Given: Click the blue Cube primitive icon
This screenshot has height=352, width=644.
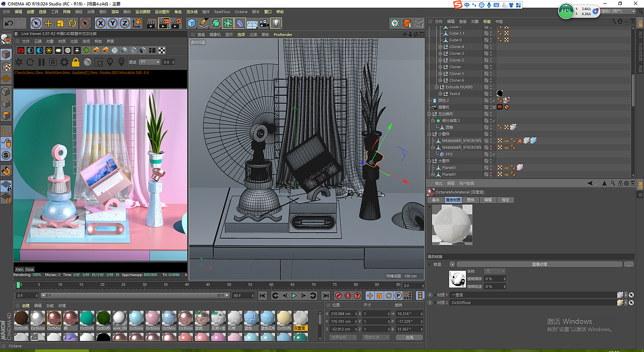Looking at the screenshot, I should [192, 23].
